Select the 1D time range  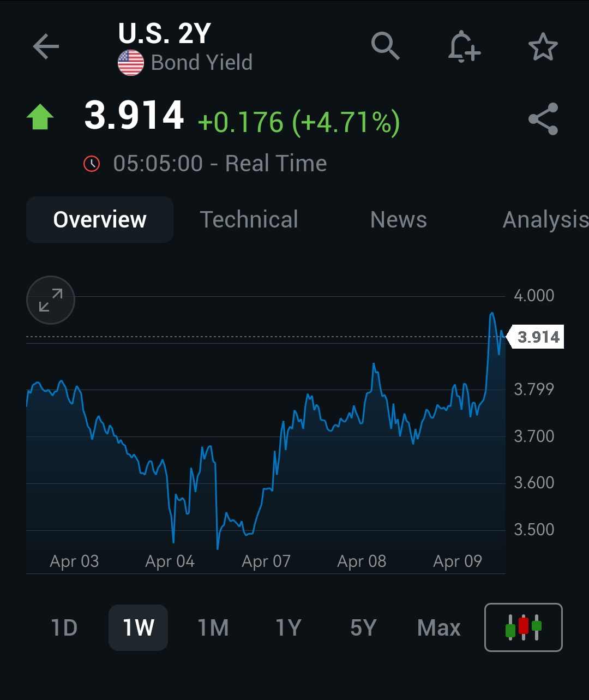[x=64, y=627]
